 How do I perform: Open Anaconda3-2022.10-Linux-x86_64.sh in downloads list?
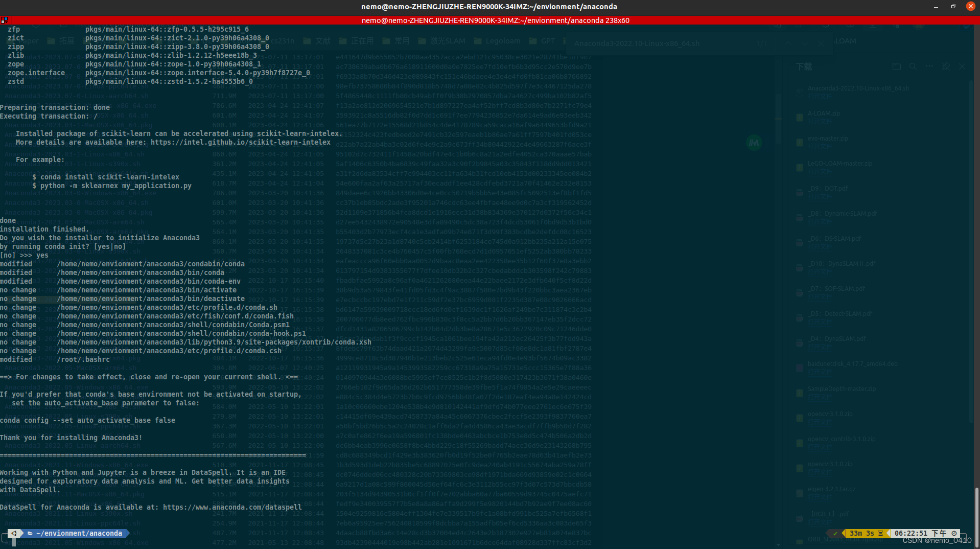[x=858, y=88]
